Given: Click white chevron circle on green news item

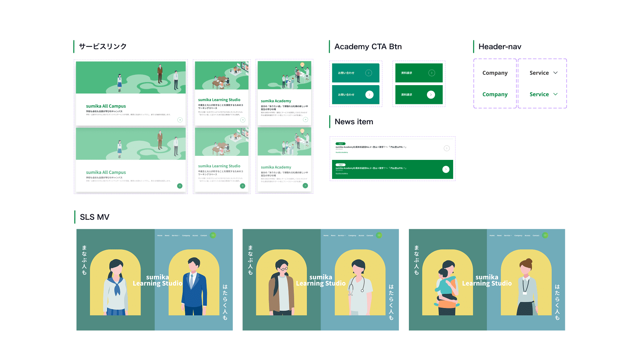Looking at the screenshot, I should point(446,169).
